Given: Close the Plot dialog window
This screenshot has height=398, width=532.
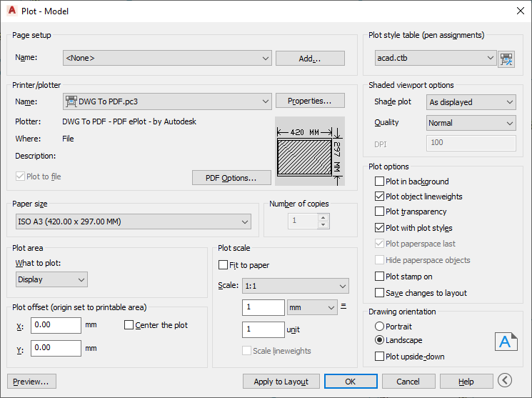Looking at the screenshot, I should click(x=520, y=11).
